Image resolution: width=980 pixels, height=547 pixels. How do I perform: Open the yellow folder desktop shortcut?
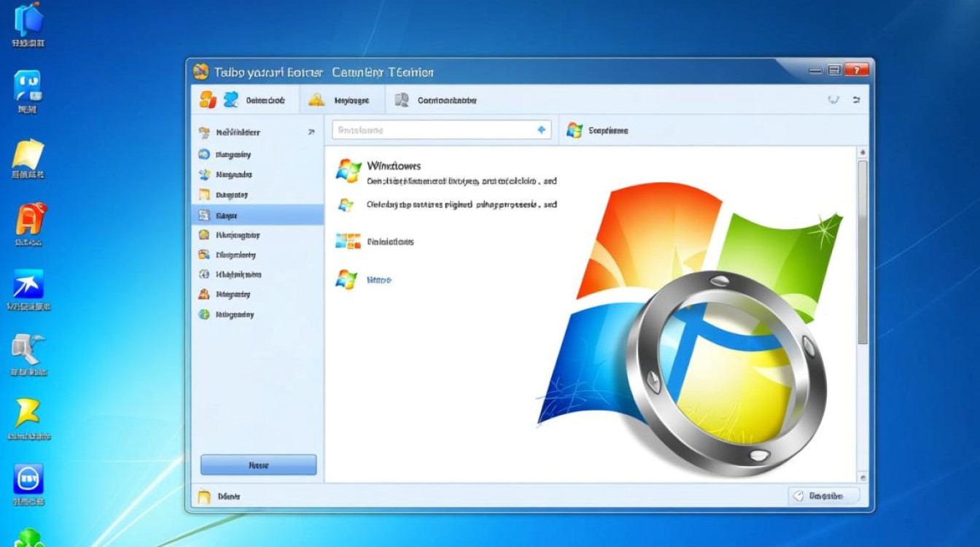28,155
